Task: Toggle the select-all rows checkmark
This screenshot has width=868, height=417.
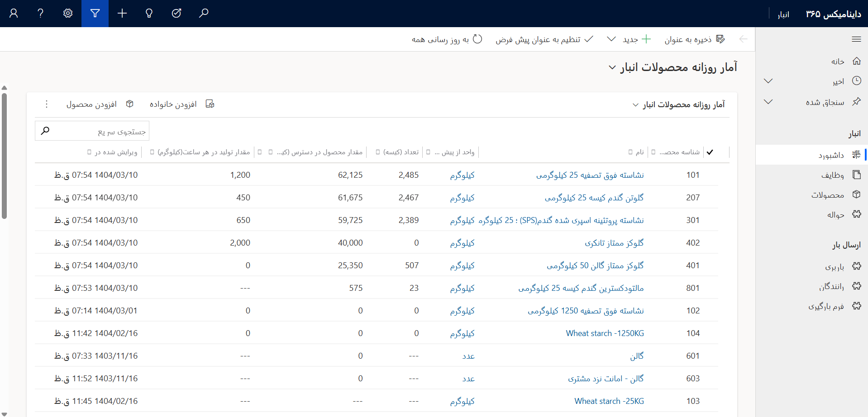Action: click(x=710, y=152)
